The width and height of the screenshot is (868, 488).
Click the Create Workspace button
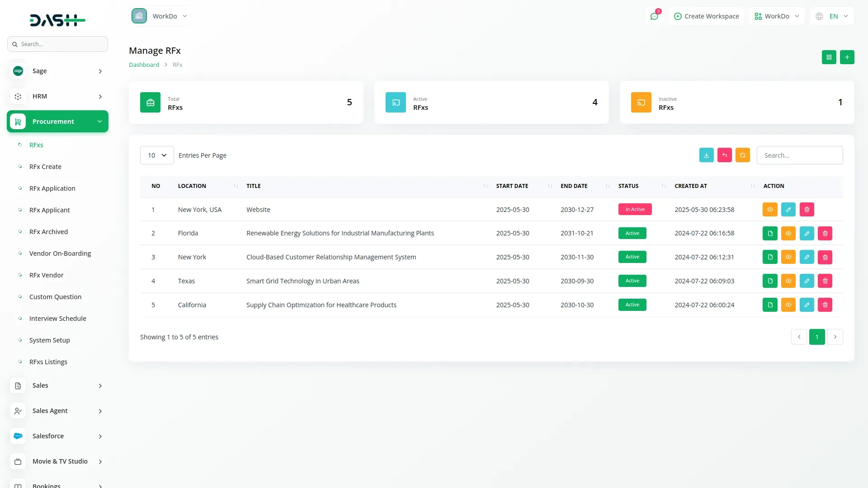pyautogui.click(x=706, y=16)
